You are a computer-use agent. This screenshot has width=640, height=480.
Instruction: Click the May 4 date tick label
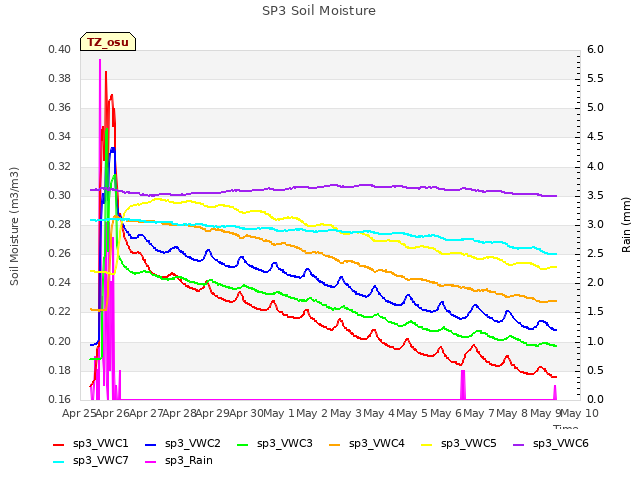pos(379,413)
